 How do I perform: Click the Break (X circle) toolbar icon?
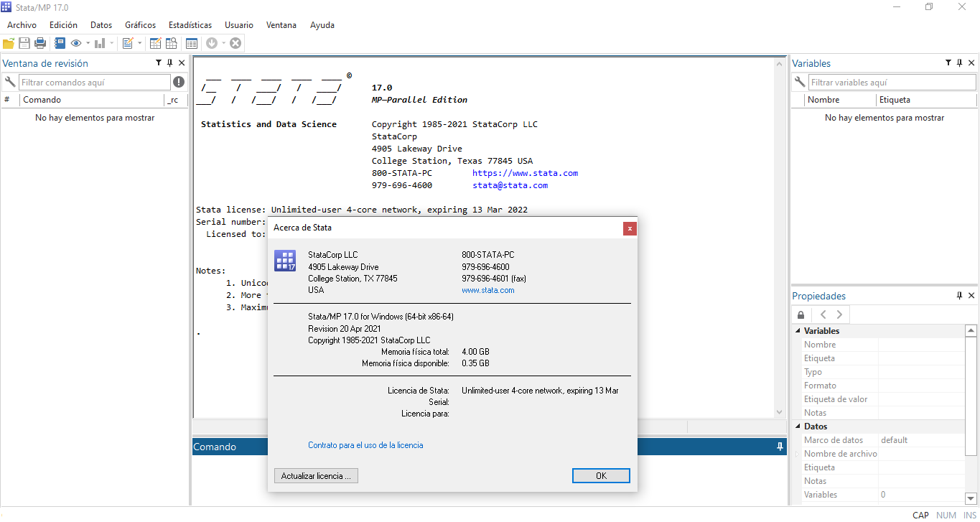(235, 43)
